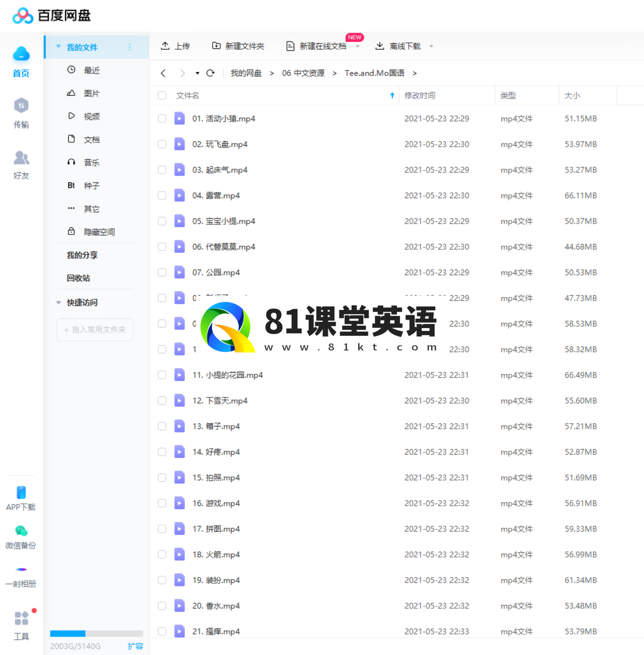Image resolution: width=644 pixels, height=655 pixels.
Task: Open dropdown arrow beside 新建在线文档
Action: [358, 46]
